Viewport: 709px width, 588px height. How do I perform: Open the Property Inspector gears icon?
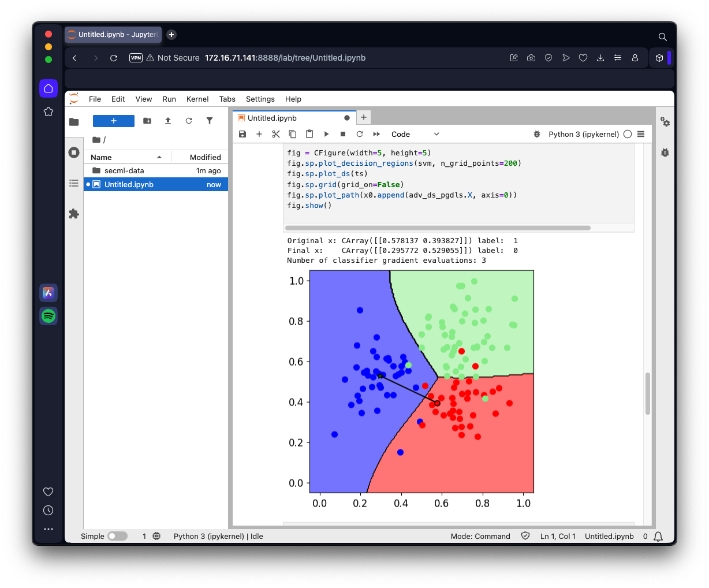click(x=665, y=122)
